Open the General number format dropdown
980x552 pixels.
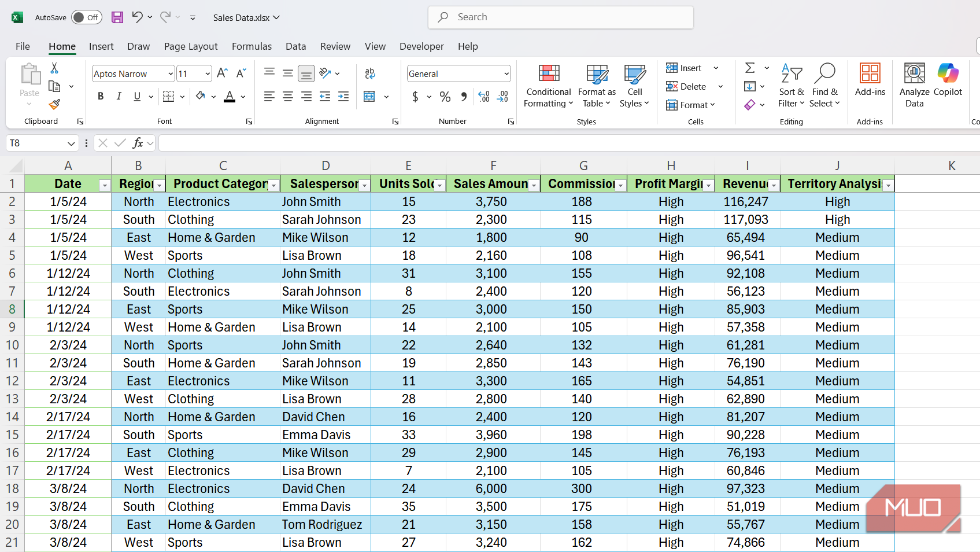click(506, 74)
